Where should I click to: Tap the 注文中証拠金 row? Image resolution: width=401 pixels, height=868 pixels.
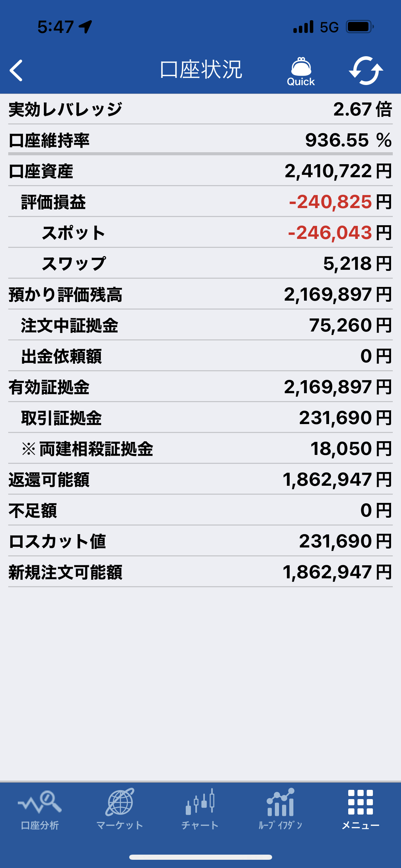click(x=200, y=325)
